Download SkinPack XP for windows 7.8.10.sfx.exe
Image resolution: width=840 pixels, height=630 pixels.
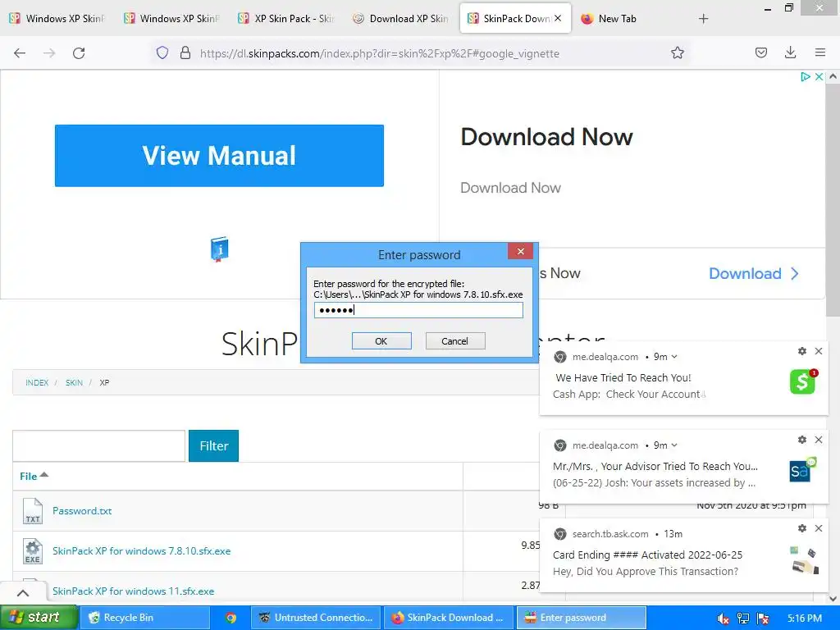coord(141,550)
